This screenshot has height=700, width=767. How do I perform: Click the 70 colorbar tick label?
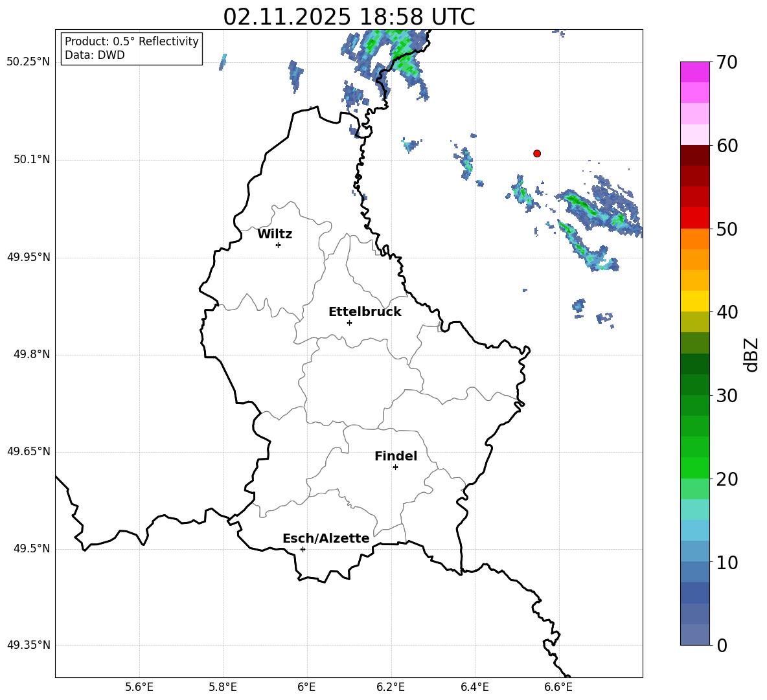[x=727, y=62]
